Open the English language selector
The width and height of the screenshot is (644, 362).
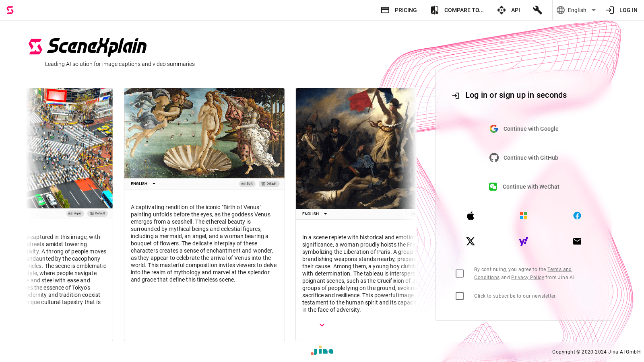coord(576,10)
